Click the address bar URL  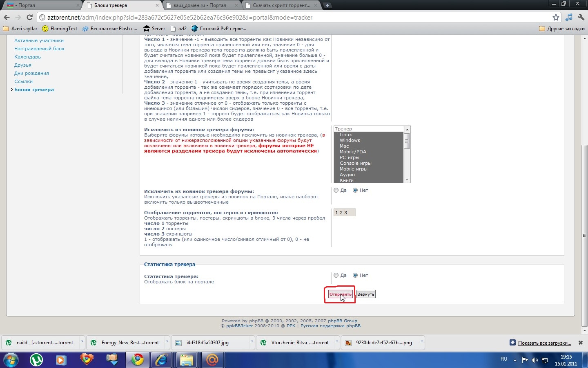180,17
